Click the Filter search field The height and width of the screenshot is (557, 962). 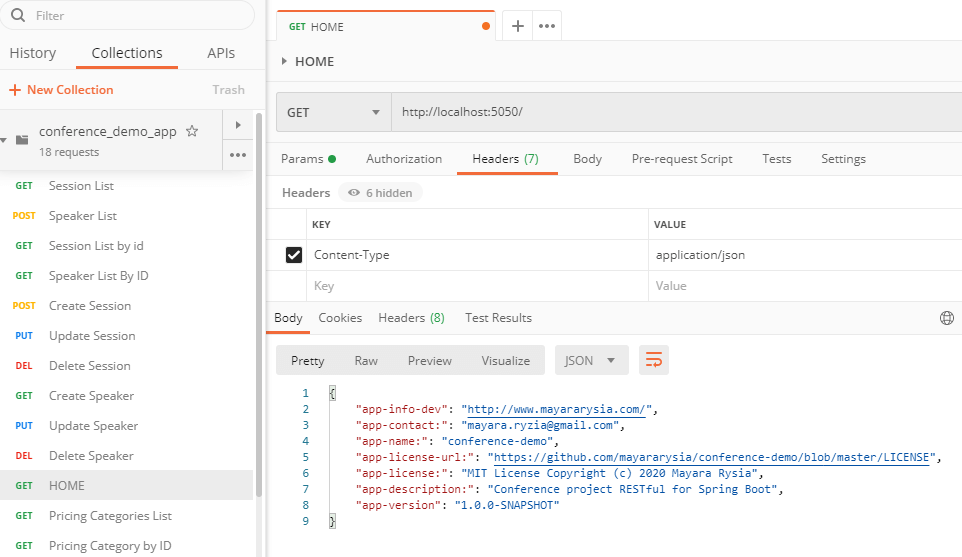[128, 15]
